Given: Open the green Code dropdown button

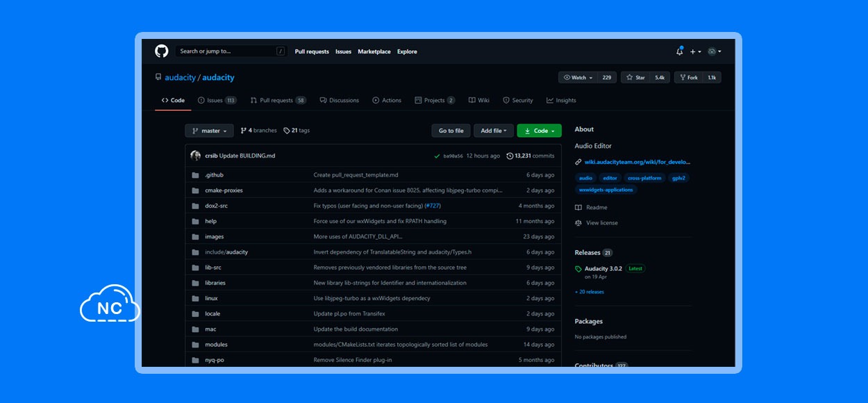Looking at the screenshot, I should point(540,131).
